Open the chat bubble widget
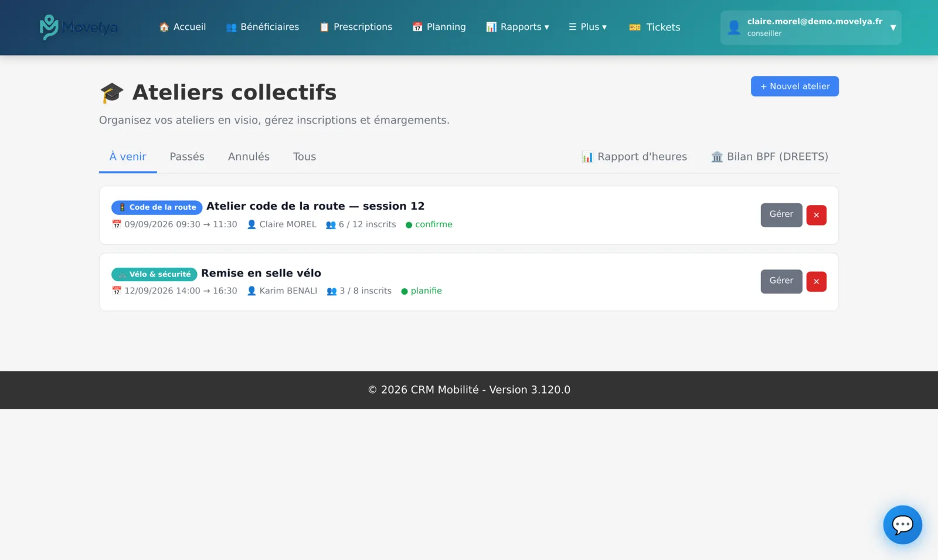 pyautogui.click(x=902, y=524)
